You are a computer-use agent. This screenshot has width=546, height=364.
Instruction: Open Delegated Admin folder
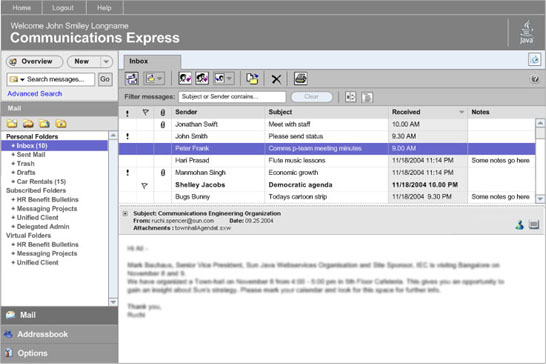43,226
